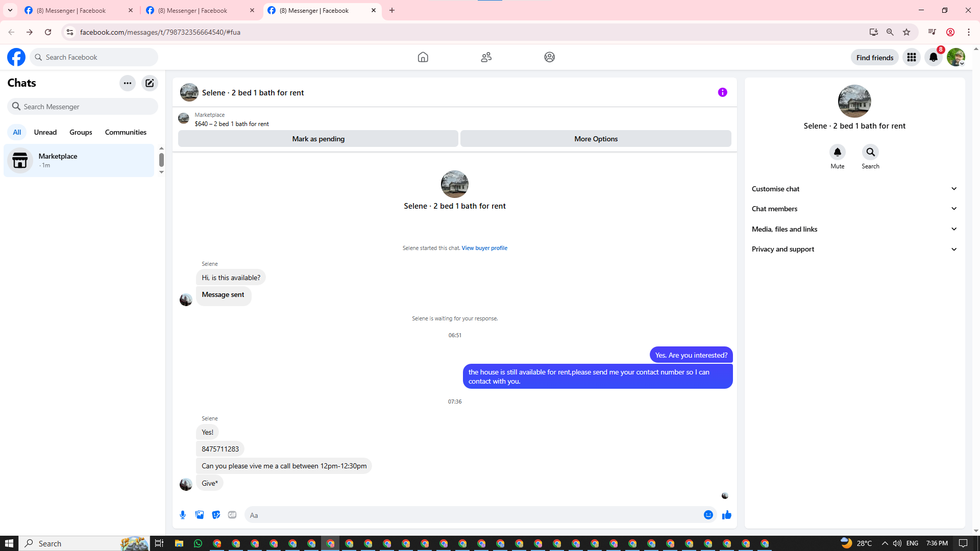The width and height of the screenshot is (980, 551).
Task: Open the notifications bell
Action: pos(933,57)
